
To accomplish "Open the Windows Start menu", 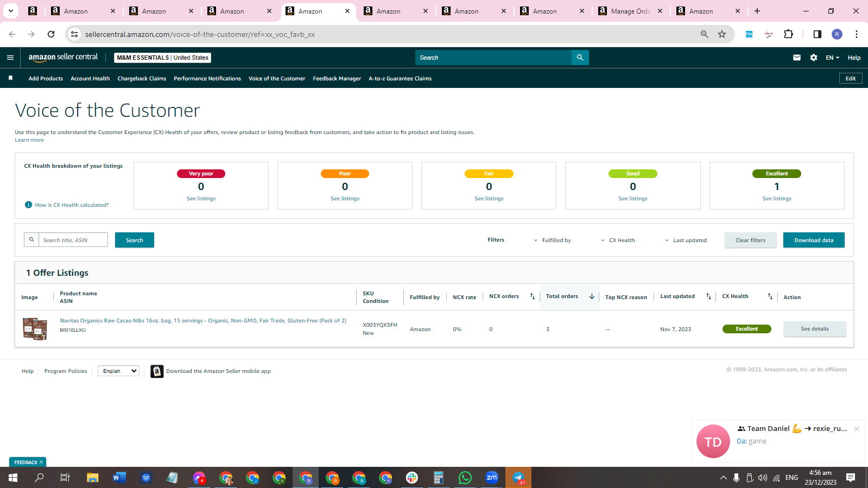I will pos(13,478).
